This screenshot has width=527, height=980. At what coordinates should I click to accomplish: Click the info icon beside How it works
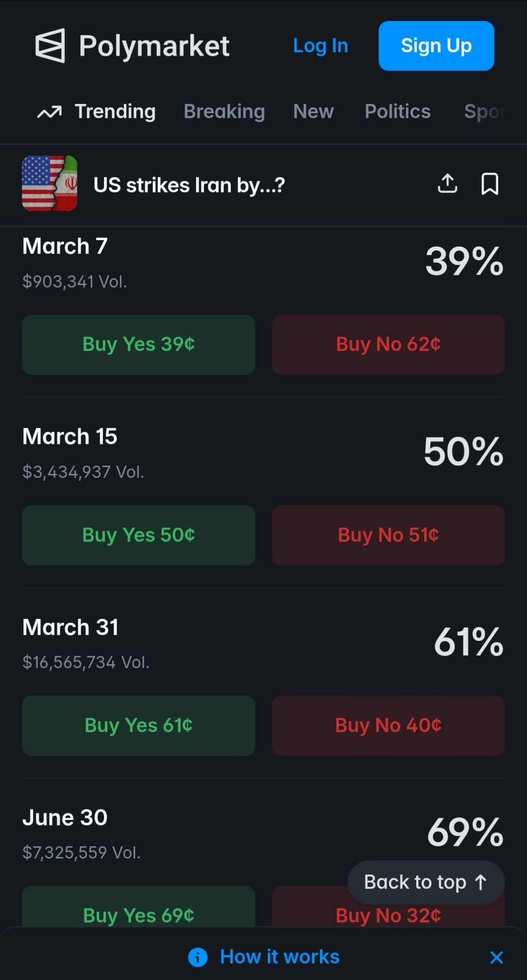[x=198, y=957]
